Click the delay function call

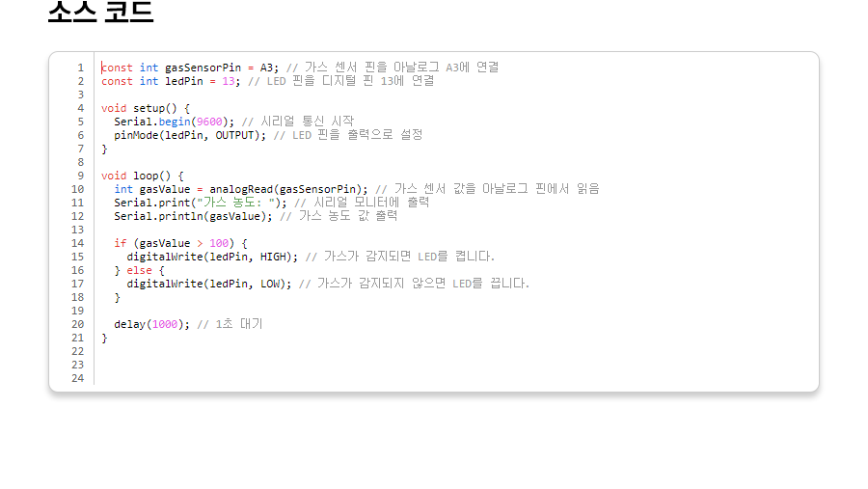(129, 324)
